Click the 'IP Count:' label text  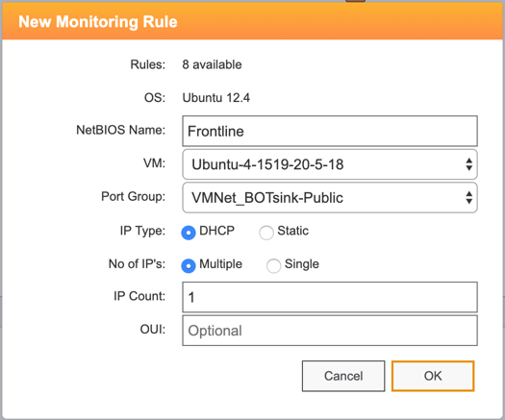[139, 296]
